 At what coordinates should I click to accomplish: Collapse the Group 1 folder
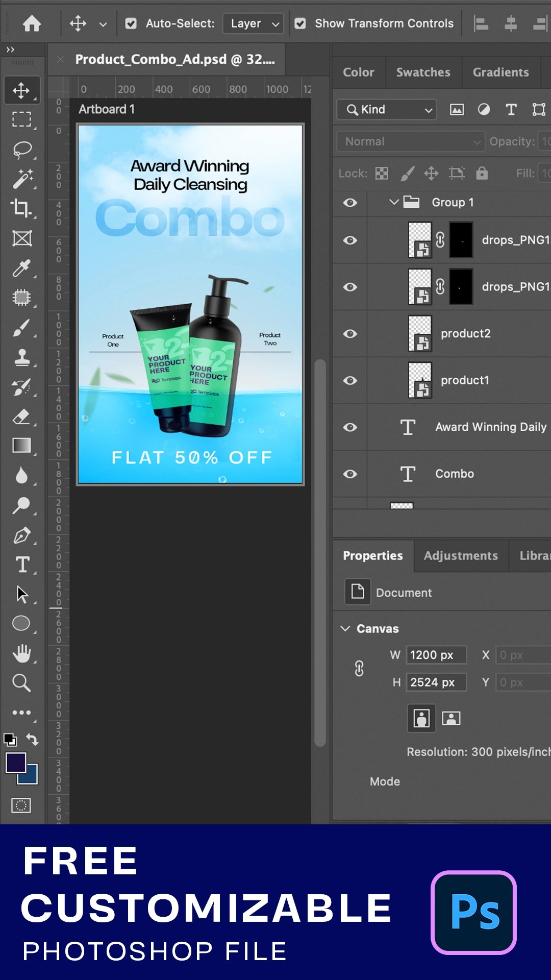394,202
